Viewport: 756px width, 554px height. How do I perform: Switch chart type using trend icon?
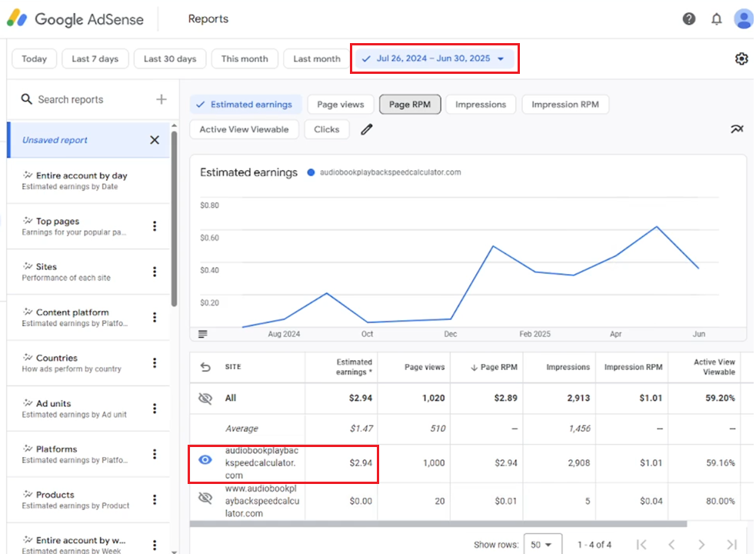(x=737, y=128)
